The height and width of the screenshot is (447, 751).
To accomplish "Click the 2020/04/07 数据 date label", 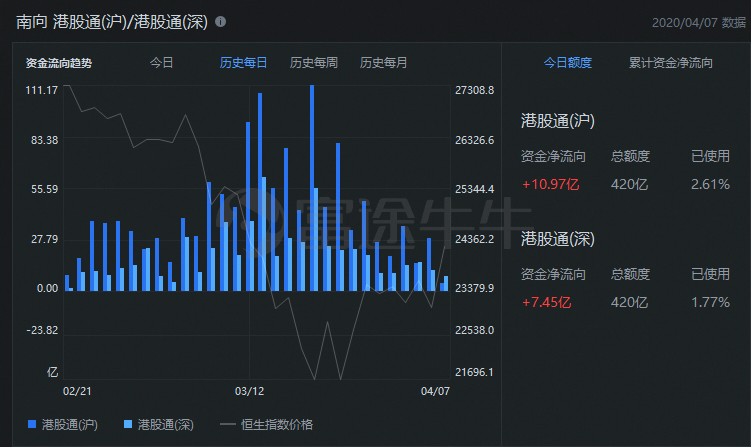I will point(699,23).
